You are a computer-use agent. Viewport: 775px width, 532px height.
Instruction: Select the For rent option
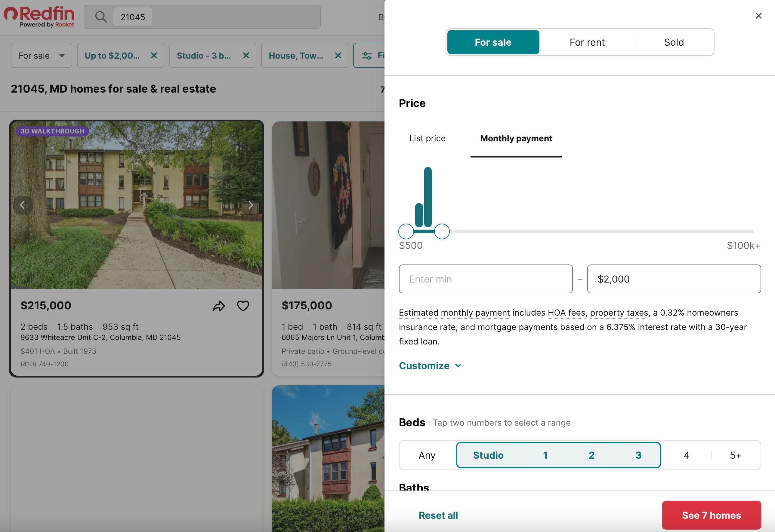click(x=587, y=42)
